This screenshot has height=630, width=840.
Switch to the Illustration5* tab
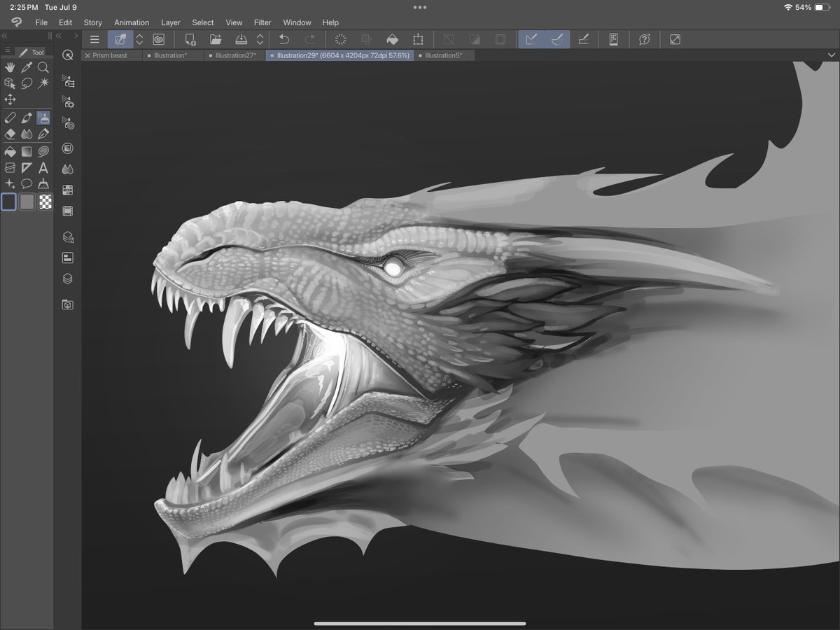(x=444, y=55)
